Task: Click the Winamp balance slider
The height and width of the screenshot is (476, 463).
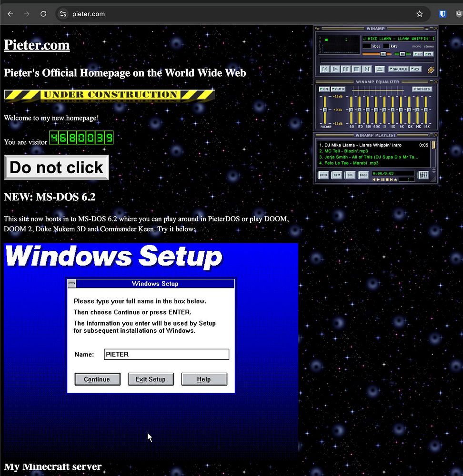Action: (403, 54)
